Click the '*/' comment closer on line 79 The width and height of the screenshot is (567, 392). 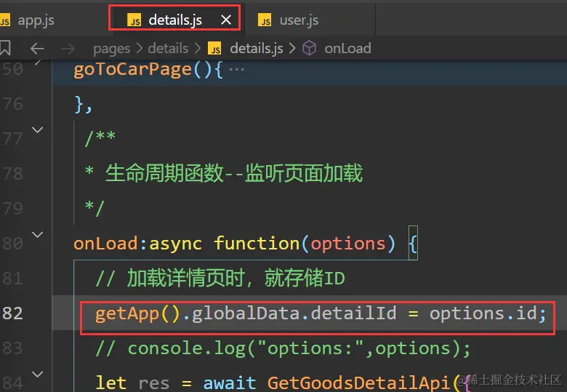pos(94,208)
